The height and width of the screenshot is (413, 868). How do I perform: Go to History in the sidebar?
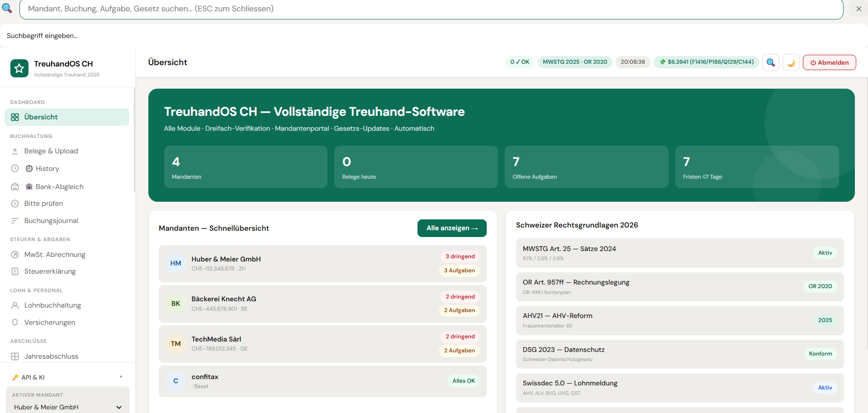67,168
